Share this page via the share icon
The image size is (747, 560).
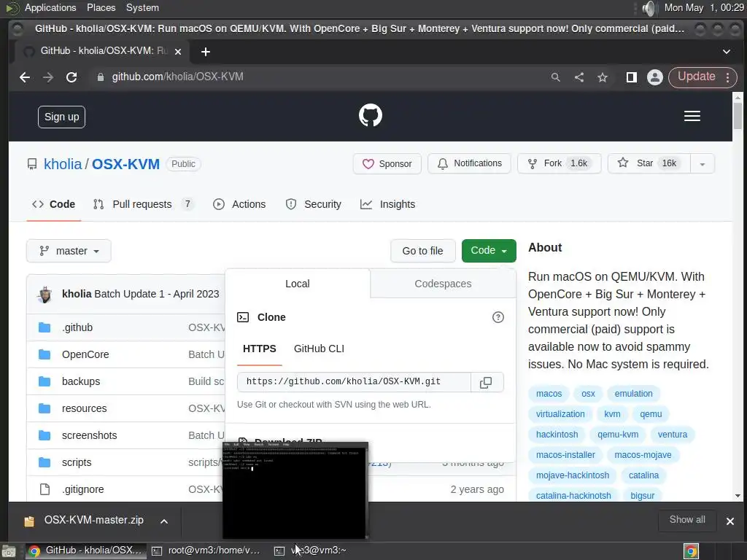point(578,77)
